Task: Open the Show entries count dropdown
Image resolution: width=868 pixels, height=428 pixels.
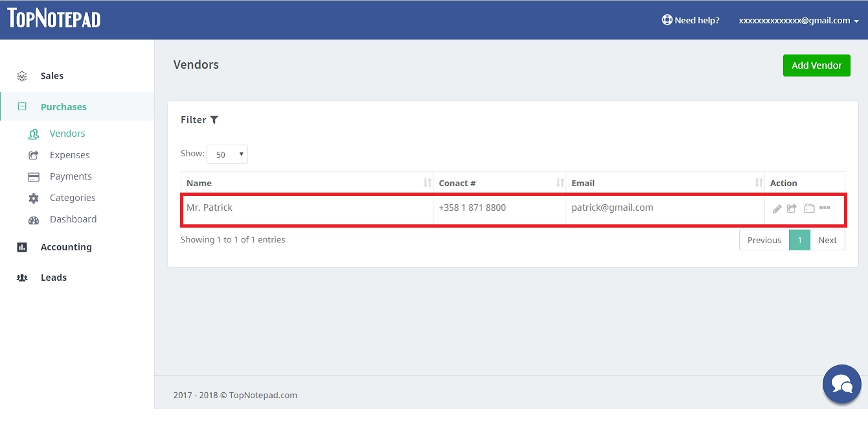Action: point(227,154)
